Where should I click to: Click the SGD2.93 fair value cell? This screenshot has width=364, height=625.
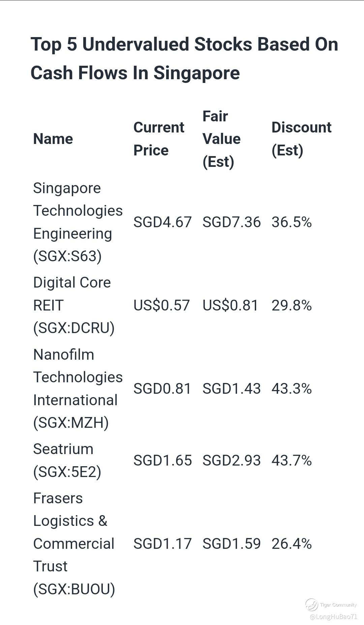click(x=232, y=460)
